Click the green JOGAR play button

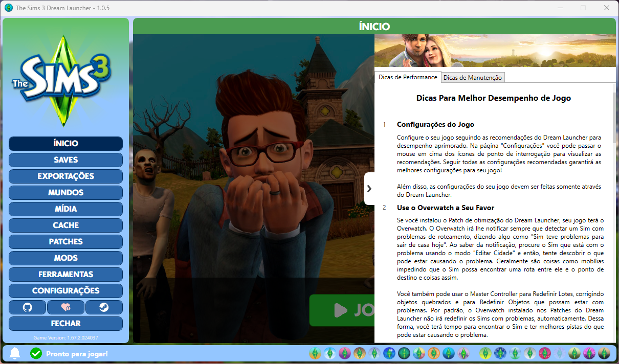(342, 310)
